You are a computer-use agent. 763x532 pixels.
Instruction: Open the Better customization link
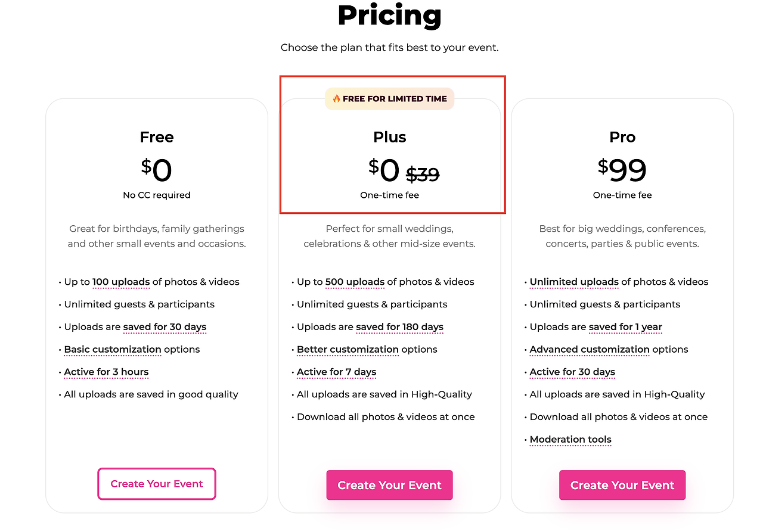(x=348, y=350)
